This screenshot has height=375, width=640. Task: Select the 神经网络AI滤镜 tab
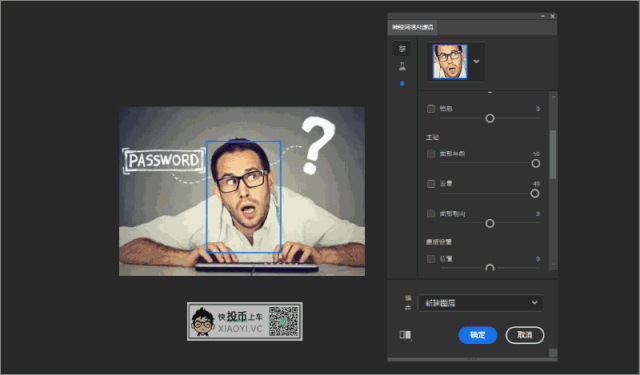coord(413,27)
